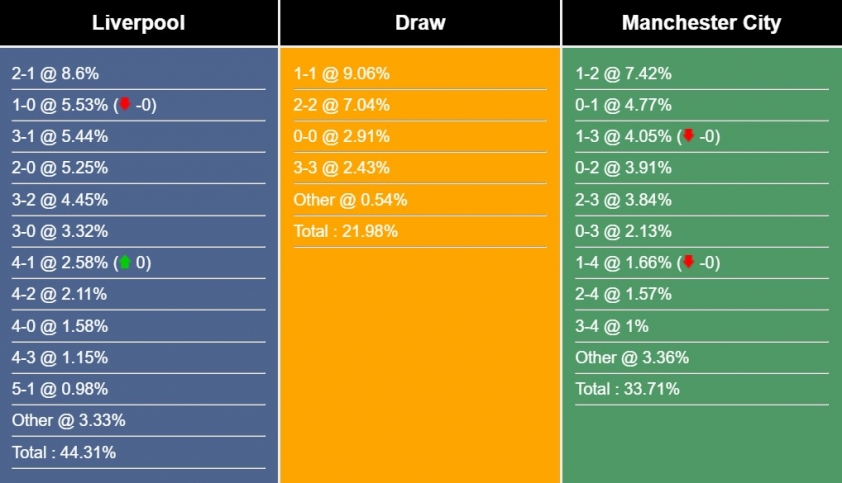Choose the 0-1 @ 4.77% result
The width and height of the screenshot is (842, 483).
coord(623,105)
